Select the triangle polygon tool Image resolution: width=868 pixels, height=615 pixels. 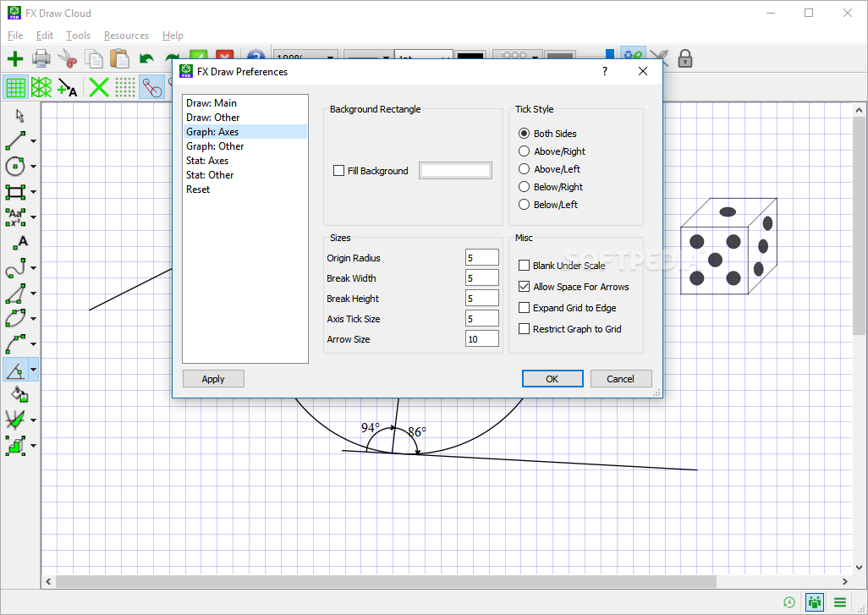pos(15,294)
